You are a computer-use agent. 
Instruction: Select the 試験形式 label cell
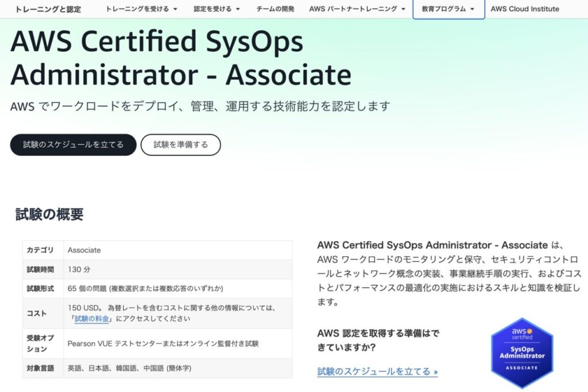(43, 289)
